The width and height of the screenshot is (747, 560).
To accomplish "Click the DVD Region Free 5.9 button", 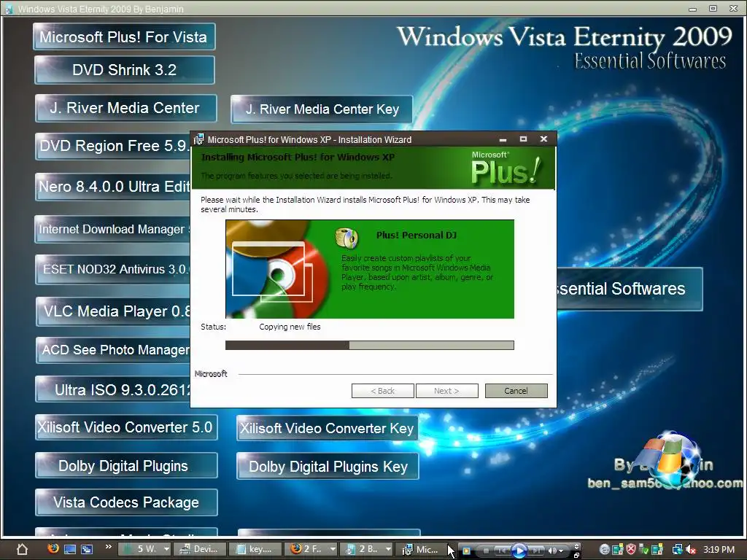I will click(x=113, y=146).
